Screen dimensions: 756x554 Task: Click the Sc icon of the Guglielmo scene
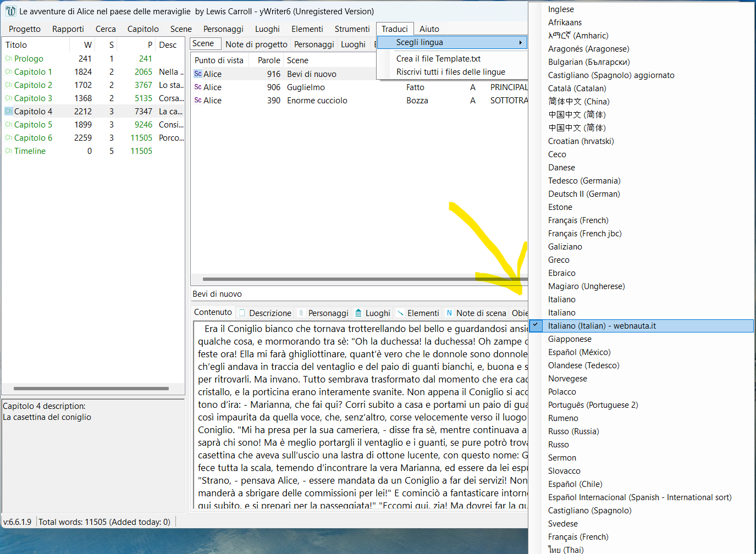pyautogui.click(x=198, y=87)
